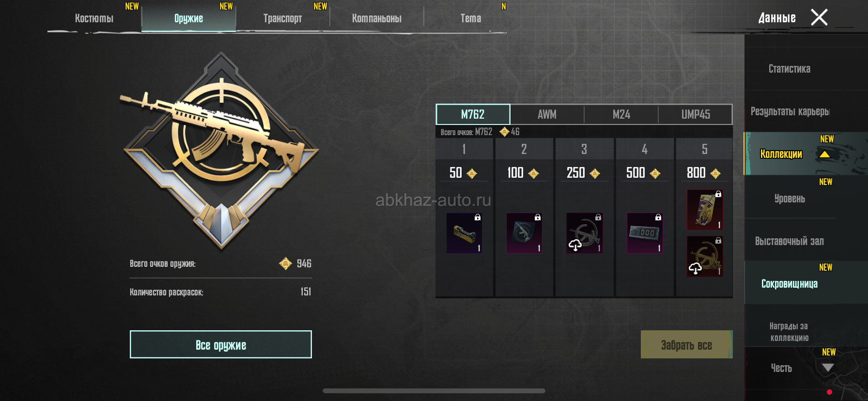This screenshot has height=401, width=868.
Task: Select the lower level 5 reward with cloud
Action: (x=705, y=256)
